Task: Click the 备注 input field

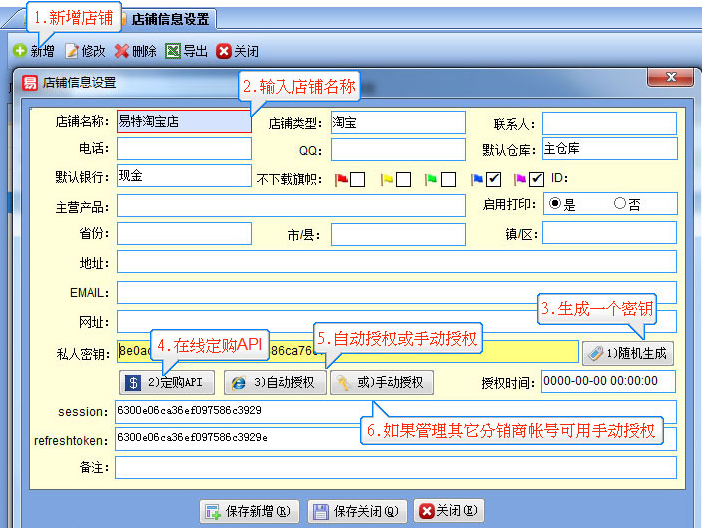Action: coord(396,467)
